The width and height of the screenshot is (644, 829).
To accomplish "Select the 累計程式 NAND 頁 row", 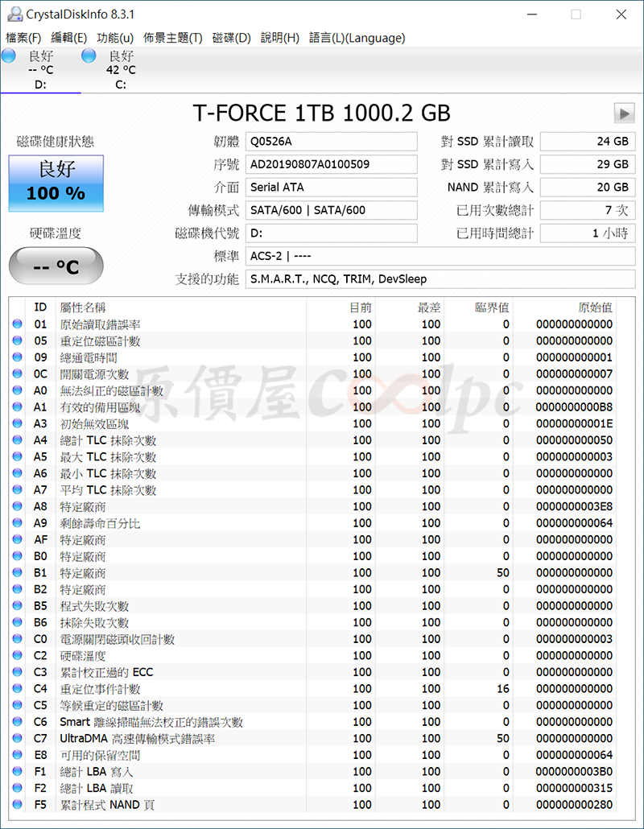I will tap(313, 805).
